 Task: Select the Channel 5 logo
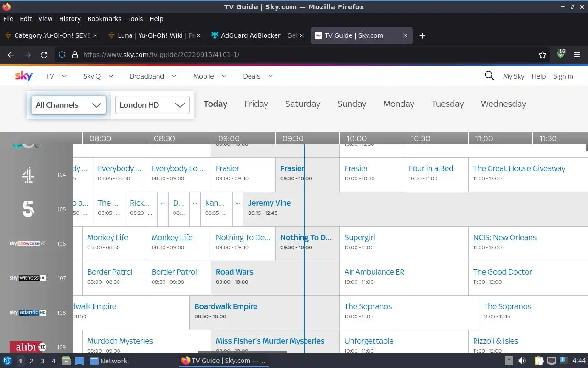(x=28, y=209)
